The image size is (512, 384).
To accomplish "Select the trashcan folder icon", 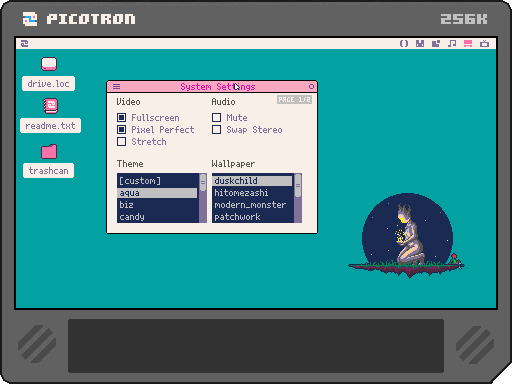I will [x=49, y=151].
